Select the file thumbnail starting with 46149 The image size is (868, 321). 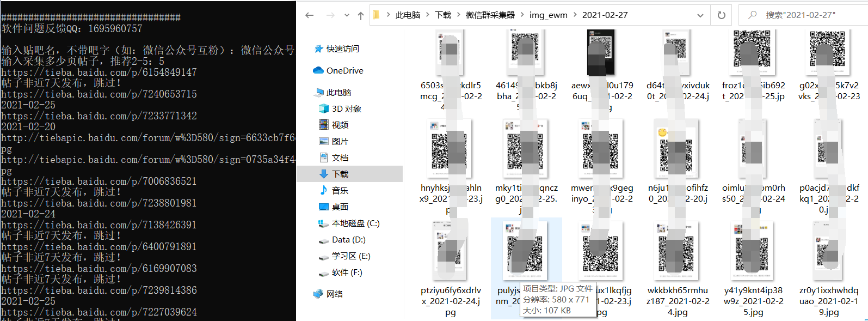tap(526, 53)
